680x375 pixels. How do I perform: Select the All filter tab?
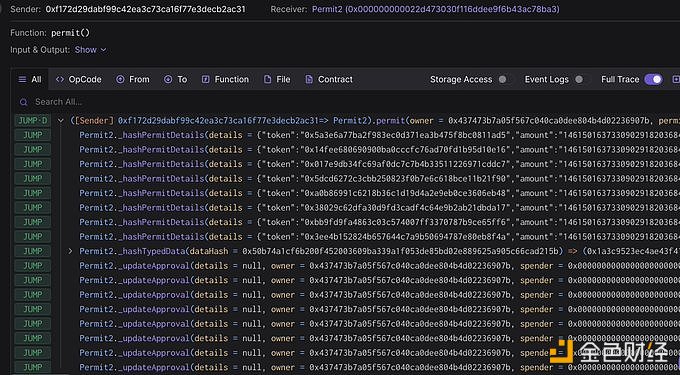pos(30,79)
